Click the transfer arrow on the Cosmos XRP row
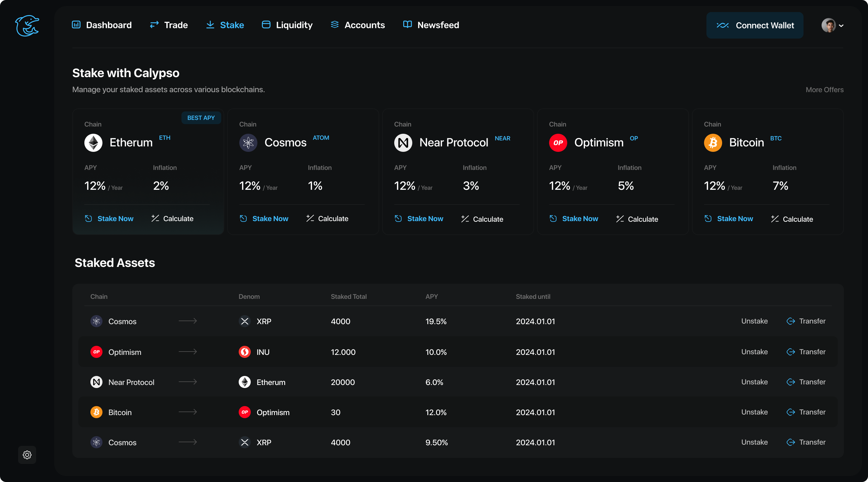Screen dimensions: 868x482 [791, 321]
